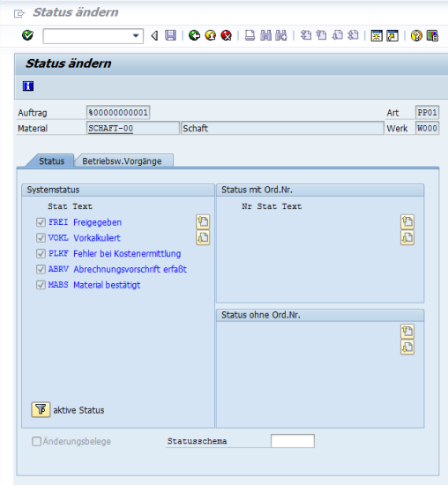Toggle the PLKF Fehler bei Kostenermittlung checkbox
Viewport: 448px width, 486px height.
(x=41, y=253)
